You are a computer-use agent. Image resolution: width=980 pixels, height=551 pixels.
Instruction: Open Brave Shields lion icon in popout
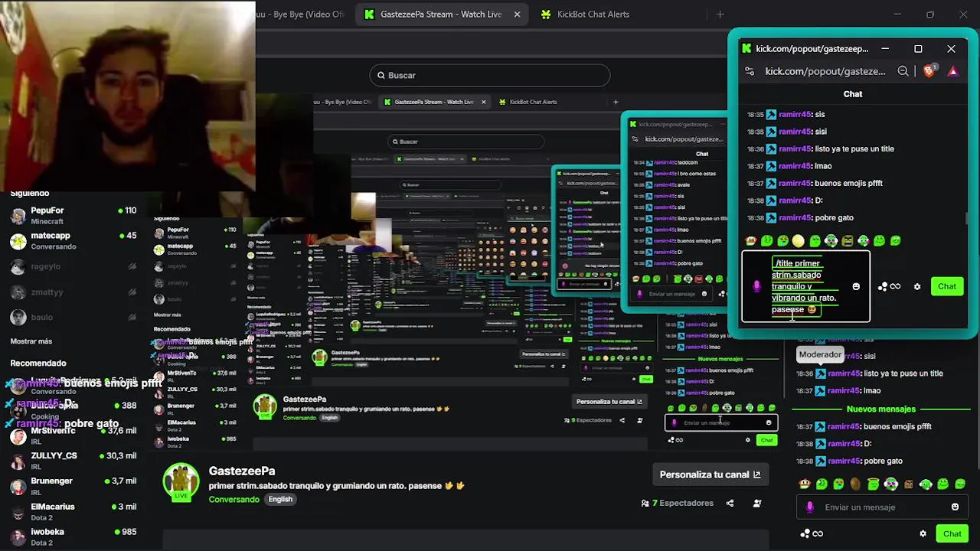(929, 71)
